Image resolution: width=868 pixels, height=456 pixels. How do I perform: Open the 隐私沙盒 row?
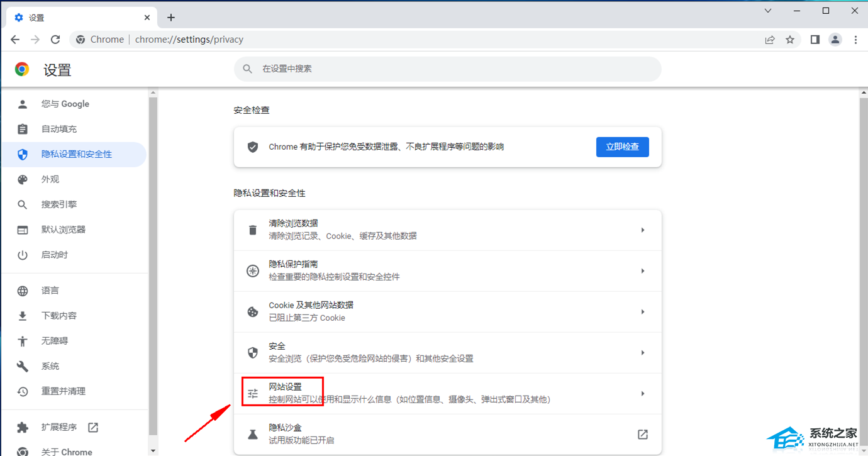tap(448, 434)
